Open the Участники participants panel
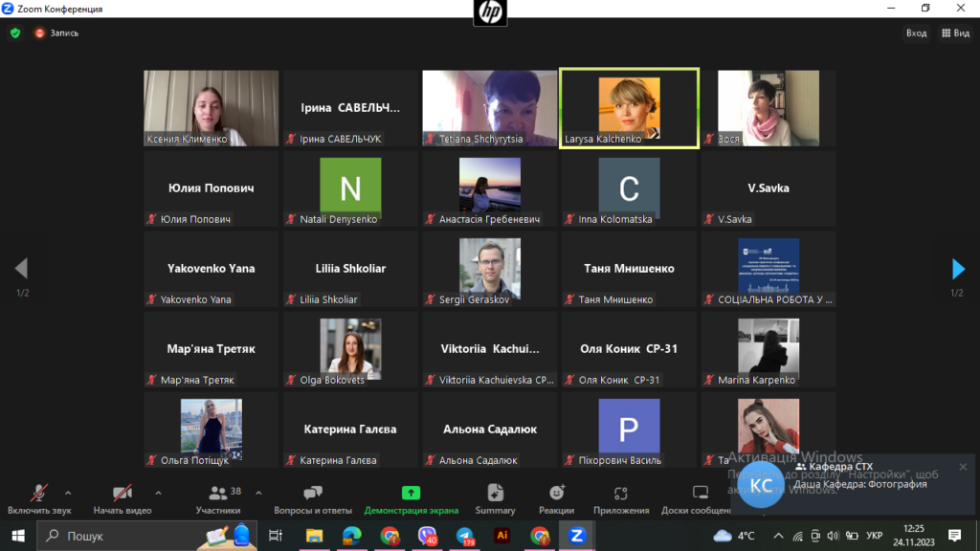This screenshot has height=551, width=980. pyautogui.click(x=218, y=497)
